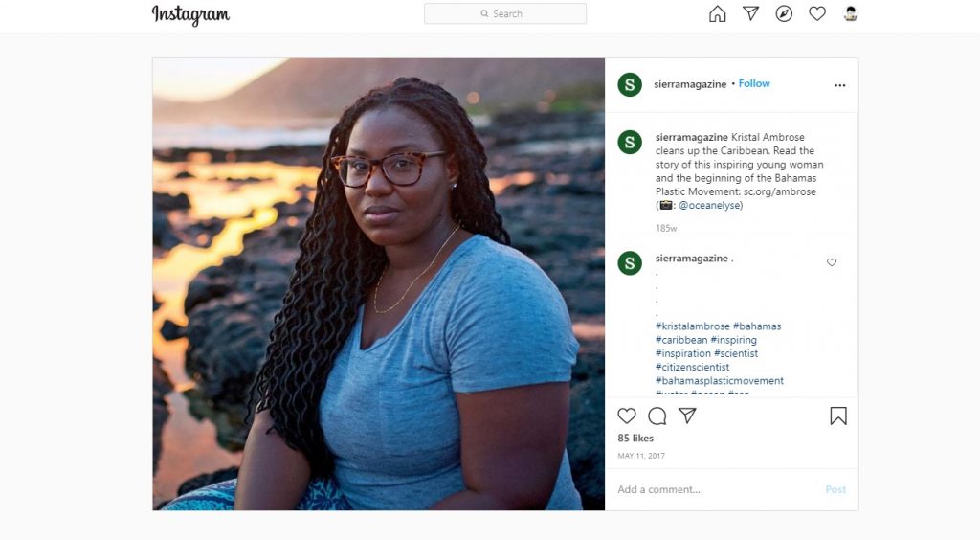The image size is (980, 540).
Task: Open your profile avatar in navigation bar
Action: coord(851,14)
